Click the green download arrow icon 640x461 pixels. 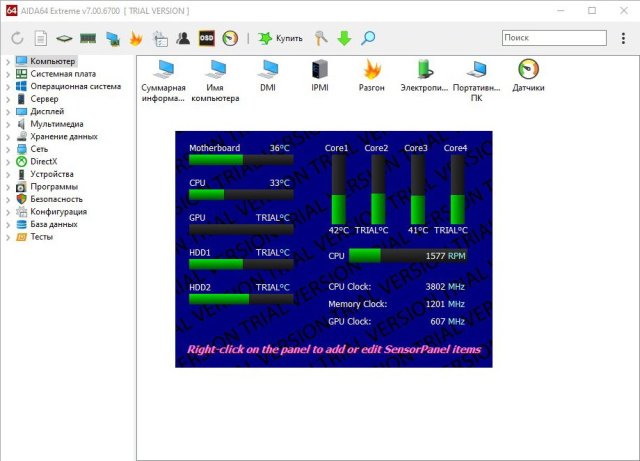344,39
